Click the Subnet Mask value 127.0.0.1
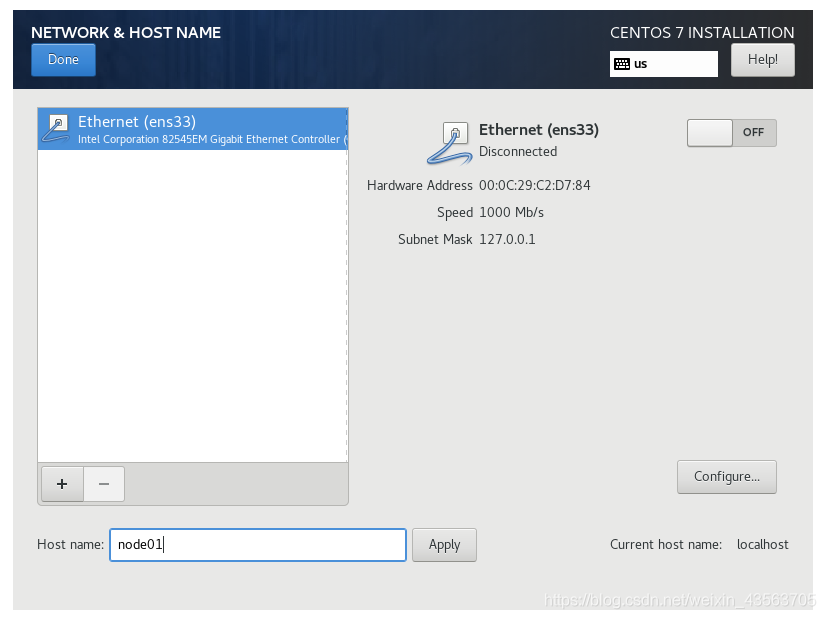The height and width of the screenshot is (619, 826). (507, 239)
